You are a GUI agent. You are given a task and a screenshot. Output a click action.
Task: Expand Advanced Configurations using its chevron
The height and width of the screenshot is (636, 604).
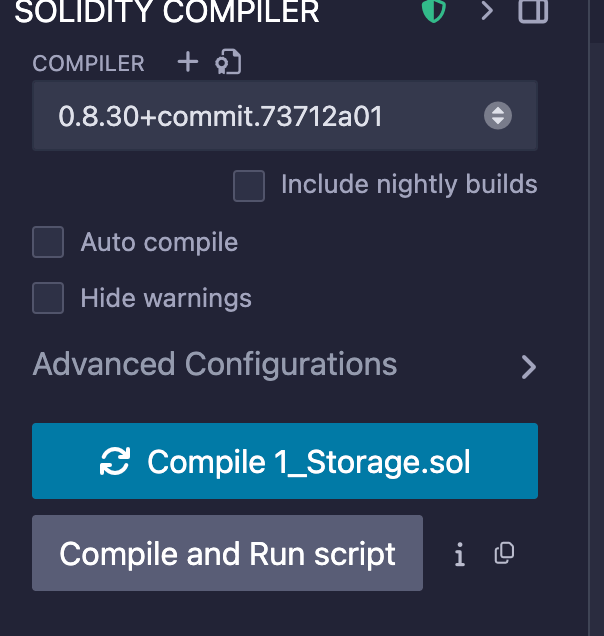pos(529,367)
